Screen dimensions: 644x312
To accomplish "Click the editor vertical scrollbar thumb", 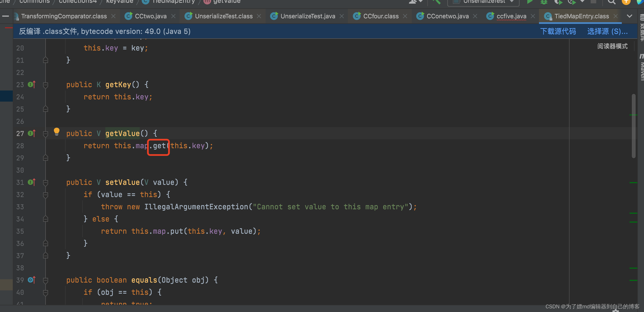I will point(633,126).
